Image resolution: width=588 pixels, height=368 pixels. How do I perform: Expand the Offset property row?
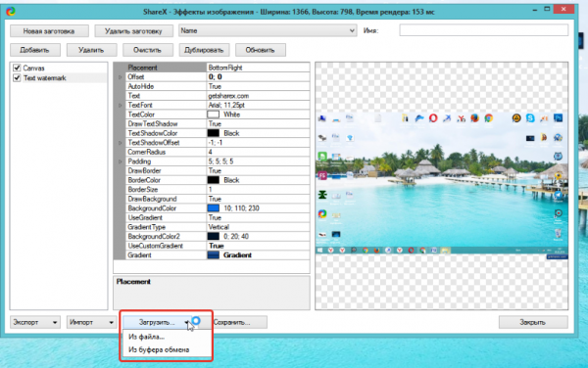click(120, 77)
